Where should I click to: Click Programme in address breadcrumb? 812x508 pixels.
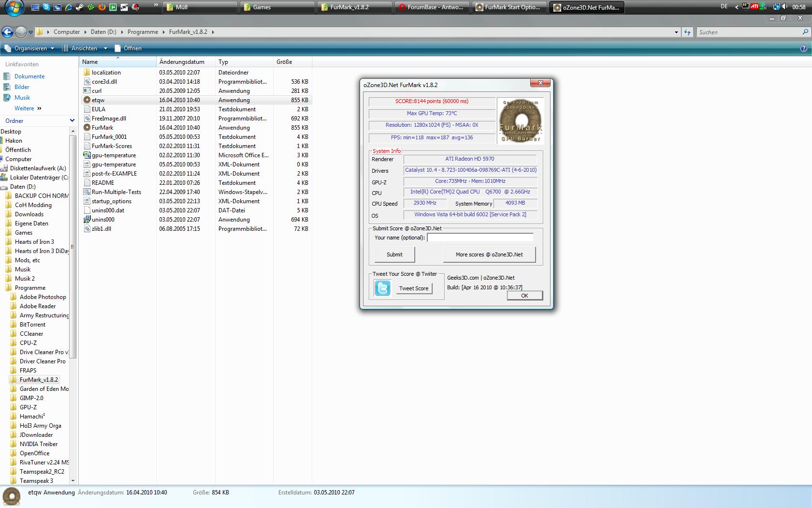coord(143,32)
